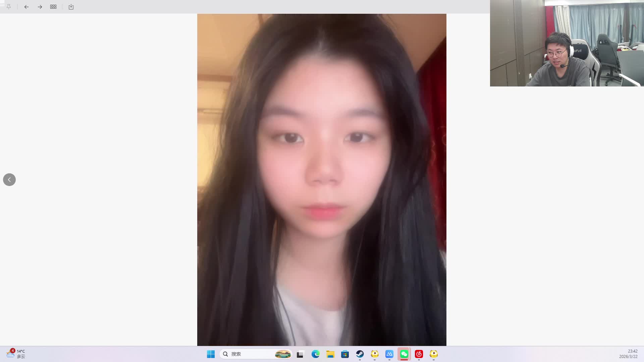
Task: Go back using the left arrow toolbar button
Action: tap(26, 7)
